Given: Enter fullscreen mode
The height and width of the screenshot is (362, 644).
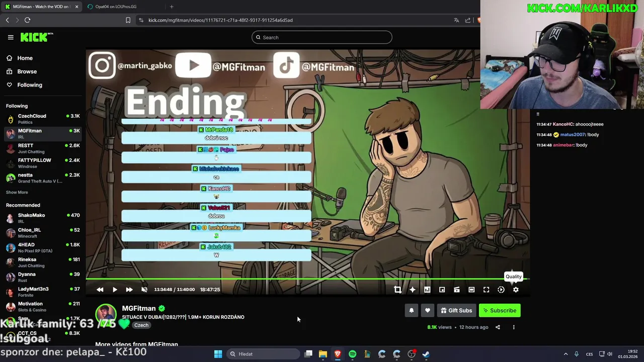Looking at the screenshot, I should click(x=486, y=290).
